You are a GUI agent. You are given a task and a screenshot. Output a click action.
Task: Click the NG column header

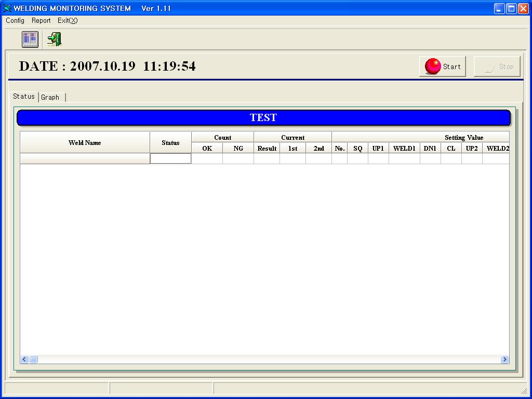(238, 148)
